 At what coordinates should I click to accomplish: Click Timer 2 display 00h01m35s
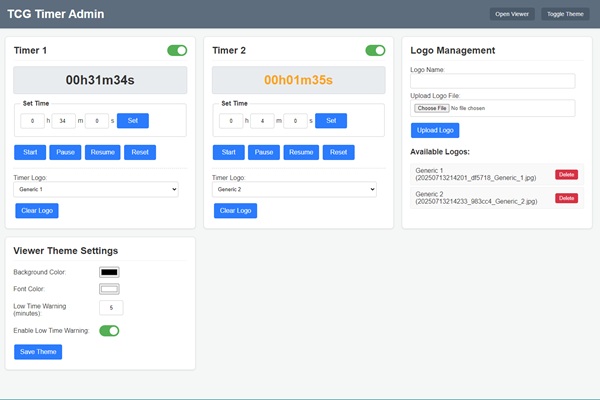298,80
